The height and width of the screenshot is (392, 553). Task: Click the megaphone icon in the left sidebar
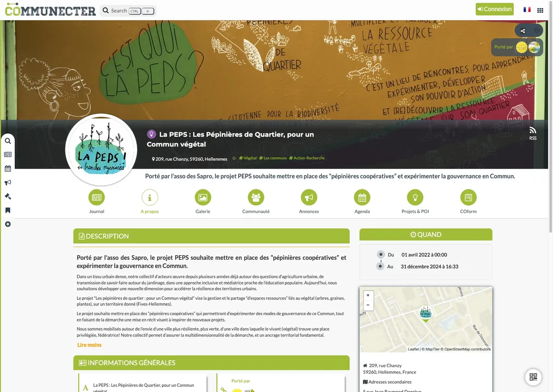[x=8, y=182]
